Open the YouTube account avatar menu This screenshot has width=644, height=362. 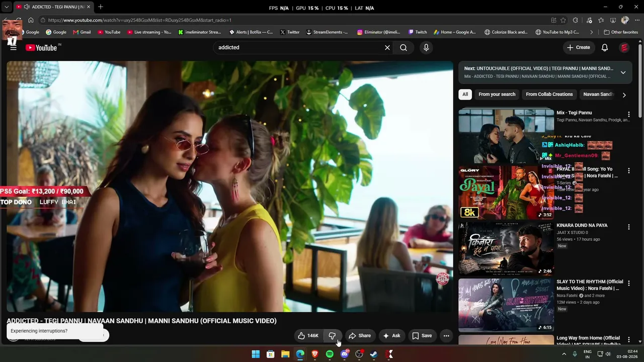point(624,48)
